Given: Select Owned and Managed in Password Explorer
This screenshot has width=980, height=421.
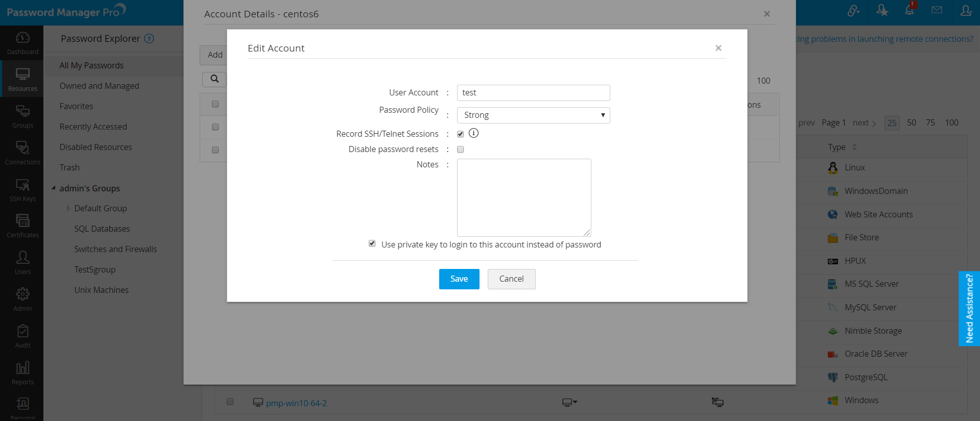Looking at the screenshot, I should [99, 86].
